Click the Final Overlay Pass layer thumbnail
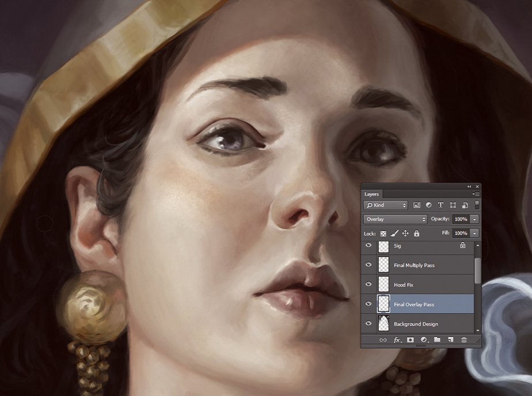The width and height of the screenshot is (532, 396). click(383, 304)
